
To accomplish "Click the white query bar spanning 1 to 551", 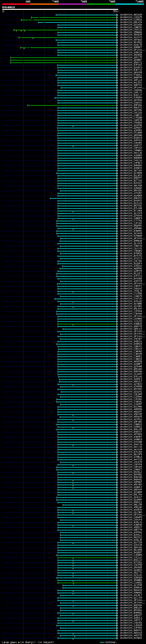I will [x=60, y=10].
